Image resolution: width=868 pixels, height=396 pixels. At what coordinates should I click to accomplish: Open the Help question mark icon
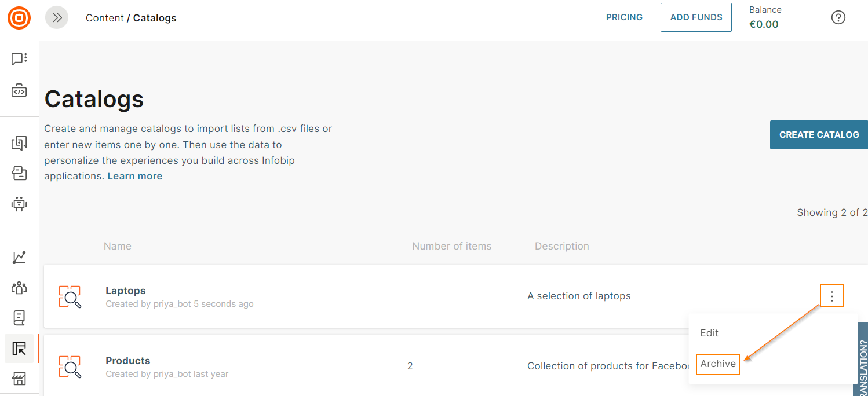[x=838, y=17]
